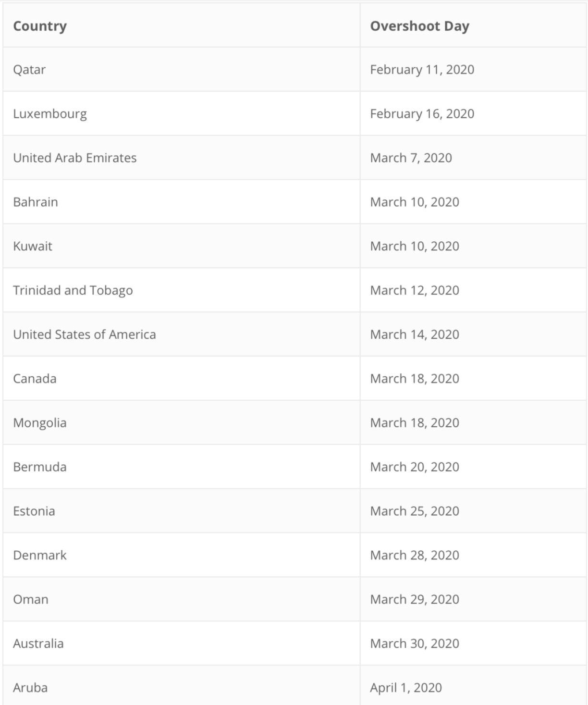Viewport: 588px width, 705px height.
Task: Click the March 30, 2020 date cell
Action: [x=415, y=644]
